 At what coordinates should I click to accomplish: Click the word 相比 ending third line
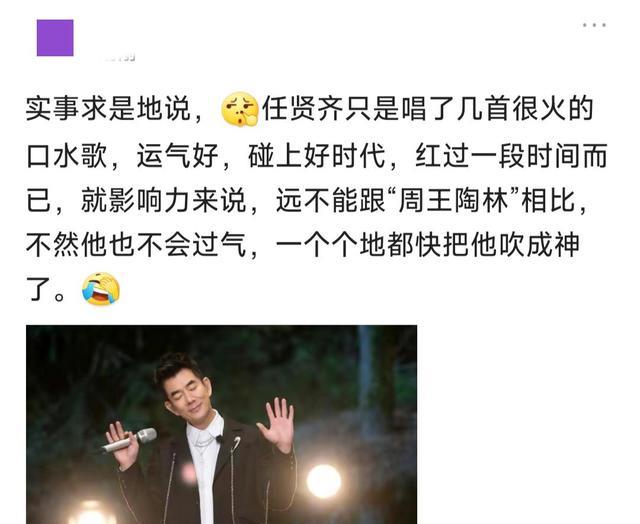tap(549, 200)
